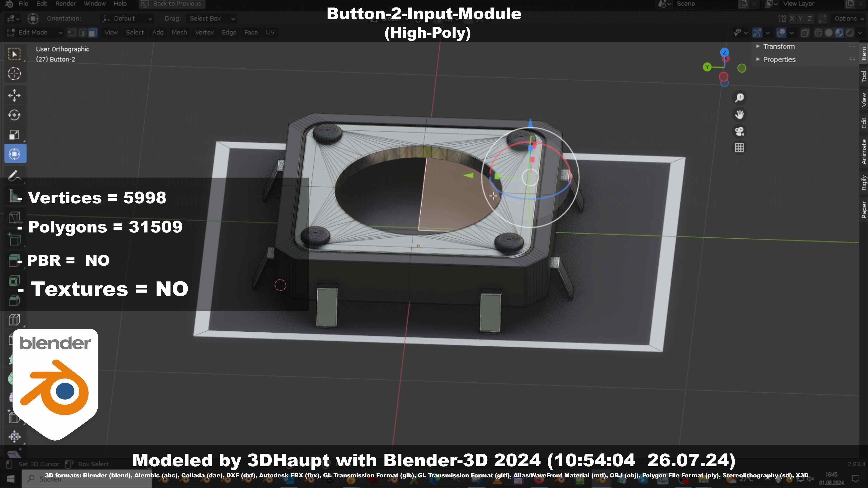This screenshot has width=868, height=488.
Task: Open the Mesh menu
Action: [x=179, y=32]
